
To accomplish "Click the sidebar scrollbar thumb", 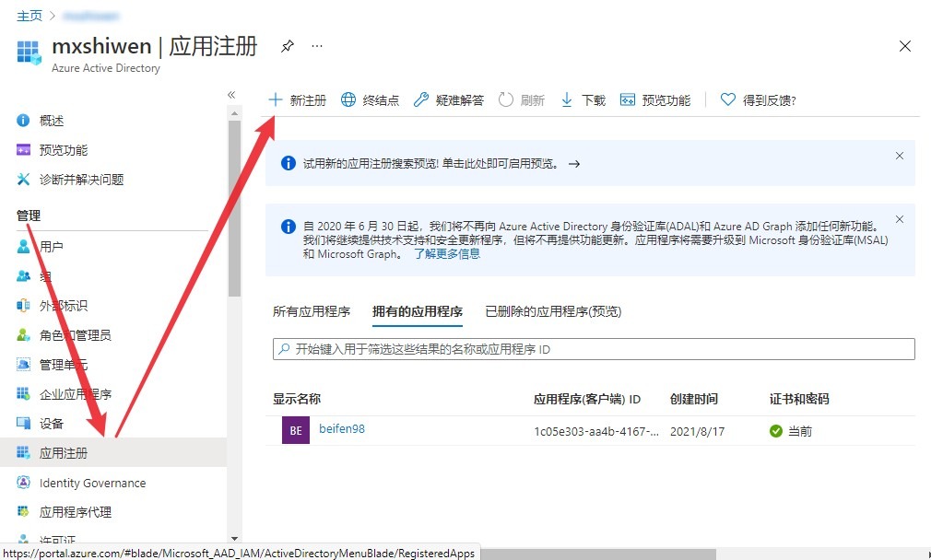I will [234, 209].
